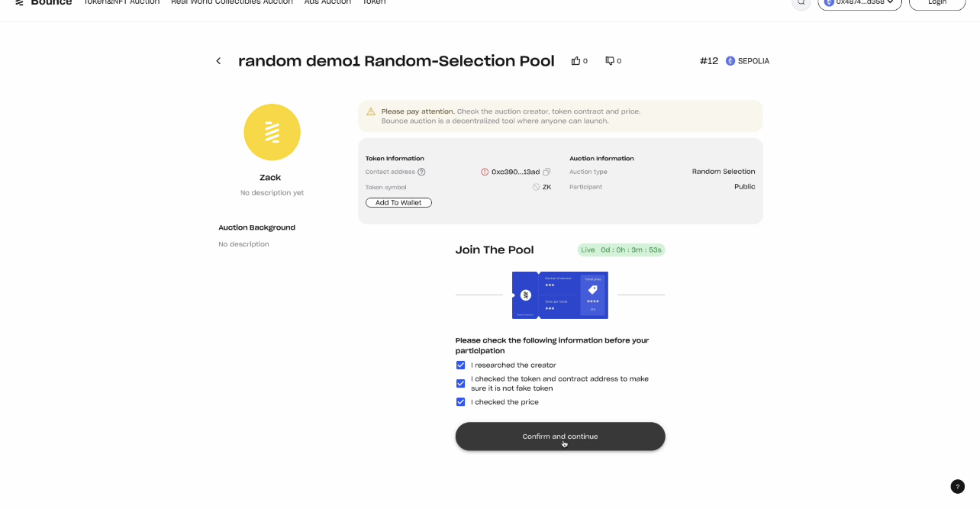This screenshot has width=980, height=509.
Task: Click the Login button
Action: [937, 2]
